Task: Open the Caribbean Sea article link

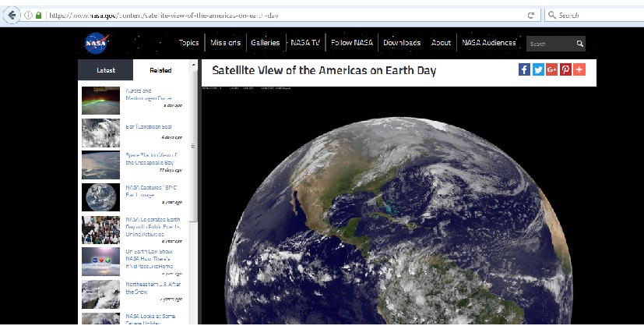Action: click(x=149, y=126)
